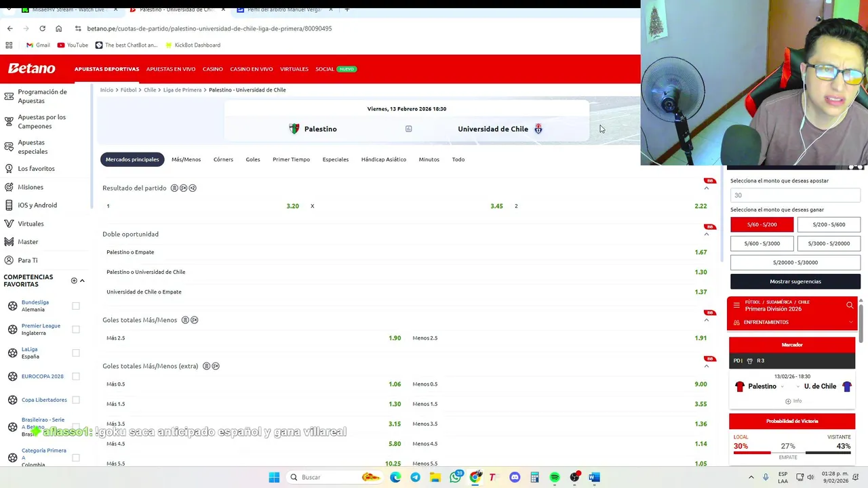Go back with the browser back arrow
This screenshot has height=488, width=868.
(x=9, y=28)
